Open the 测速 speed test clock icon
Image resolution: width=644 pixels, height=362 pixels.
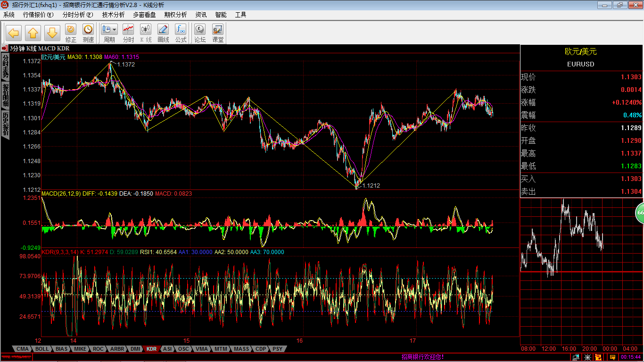pos(88,33)
